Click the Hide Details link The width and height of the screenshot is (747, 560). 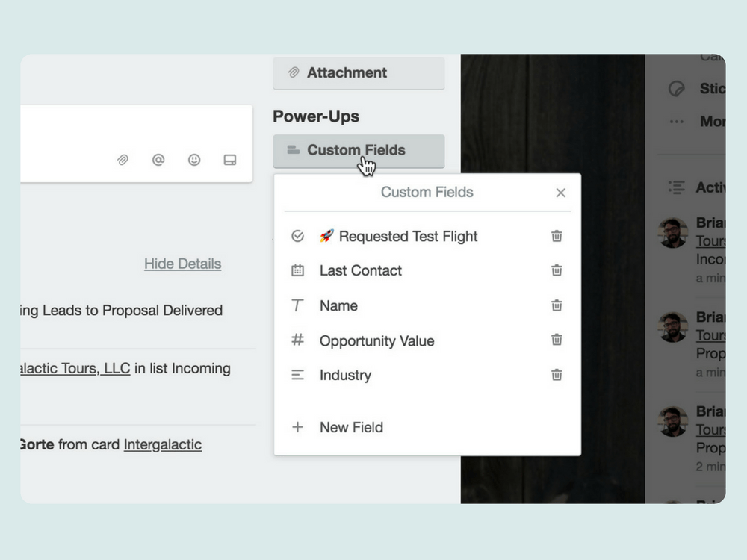click(x=182, y=264)
